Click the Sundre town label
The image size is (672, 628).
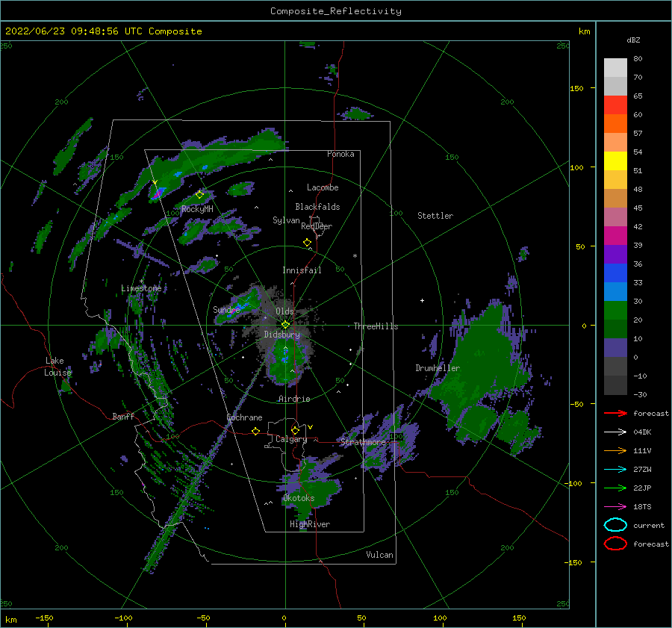click(226, 309)
